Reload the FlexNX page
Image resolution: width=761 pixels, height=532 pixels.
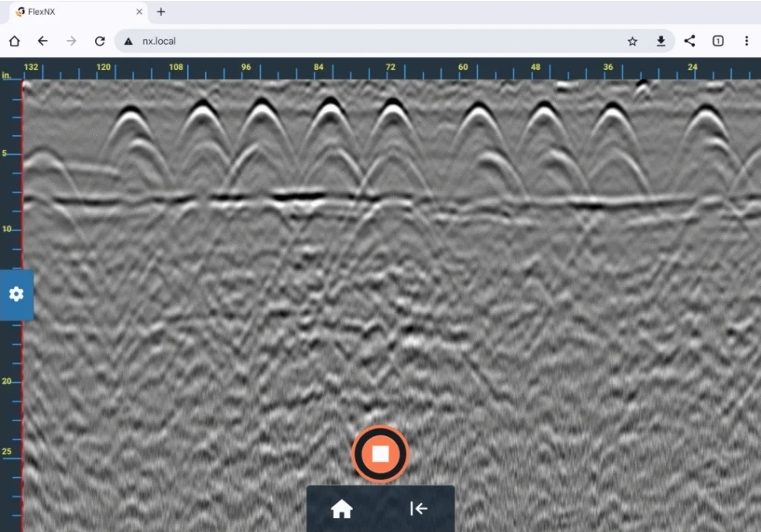pos(100,41)
